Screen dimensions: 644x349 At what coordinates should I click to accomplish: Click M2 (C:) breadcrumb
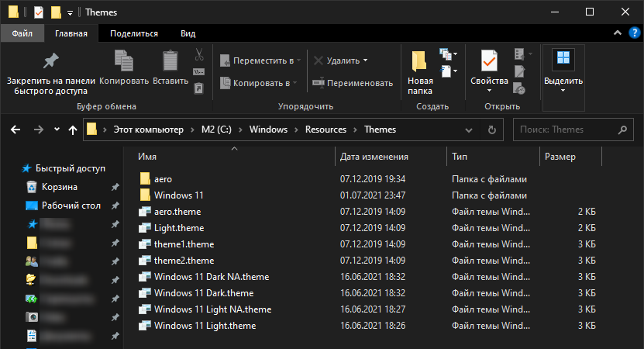click(x=216, y=130)
